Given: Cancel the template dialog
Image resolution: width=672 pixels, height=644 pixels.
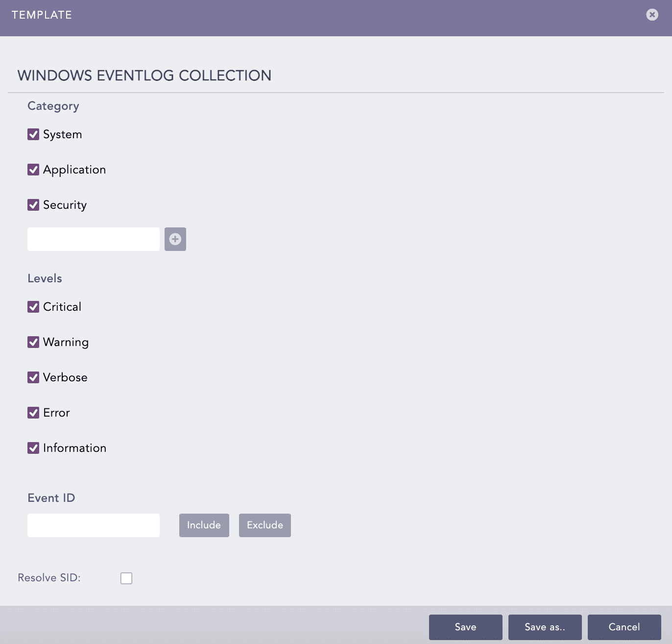Looking at the screenshot, I should click(624, 627).
